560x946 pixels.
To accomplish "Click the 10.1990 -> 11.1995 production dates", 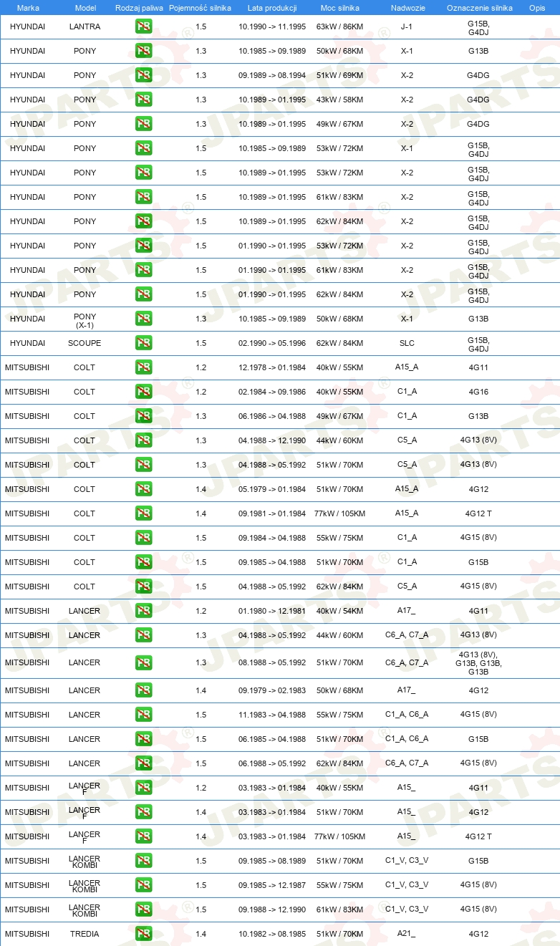I will (x=272, y=26).
